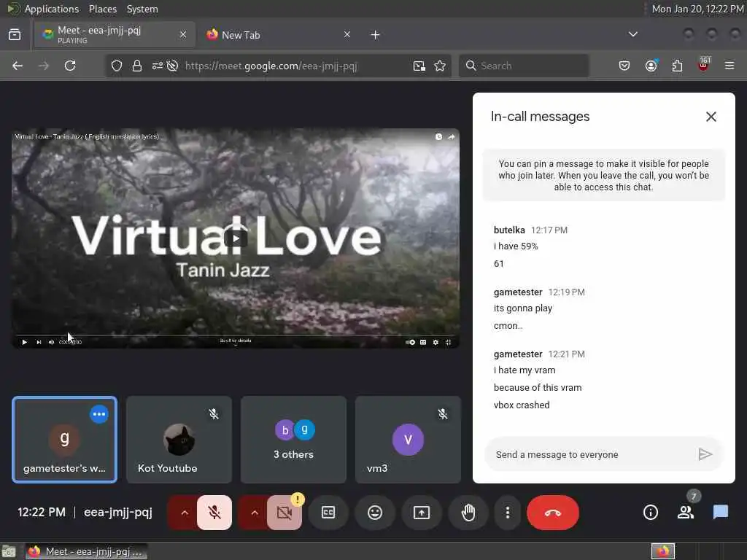Click the Watch later clock icon on video
Image resolution: width=747 pixels, height=560 pixels.
point(438,136)
